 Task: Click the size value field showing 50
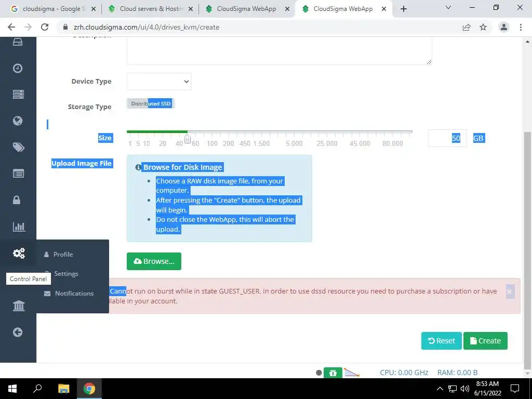coord(447,138)
